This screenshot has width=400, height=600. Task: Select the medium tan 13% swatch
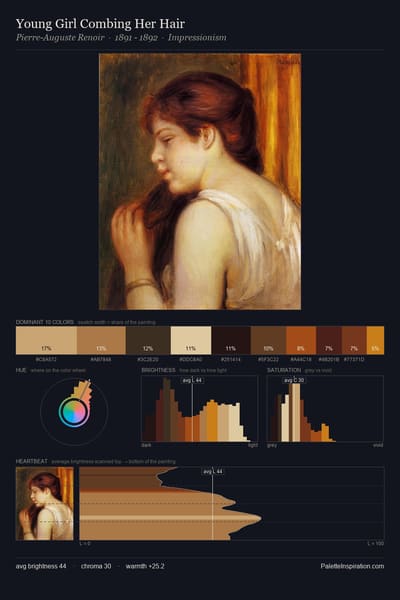pyautogui.click(x=101, y=340)
